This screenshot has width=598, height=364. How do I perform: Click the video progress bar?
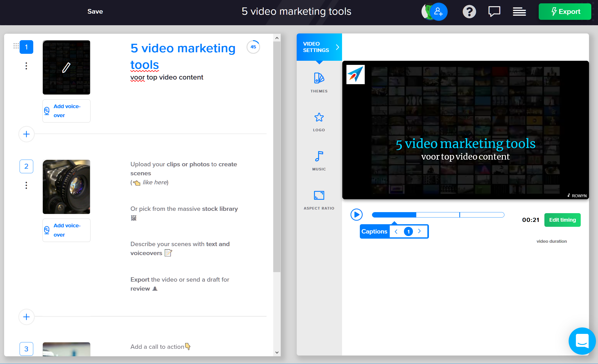coord(438,215)
